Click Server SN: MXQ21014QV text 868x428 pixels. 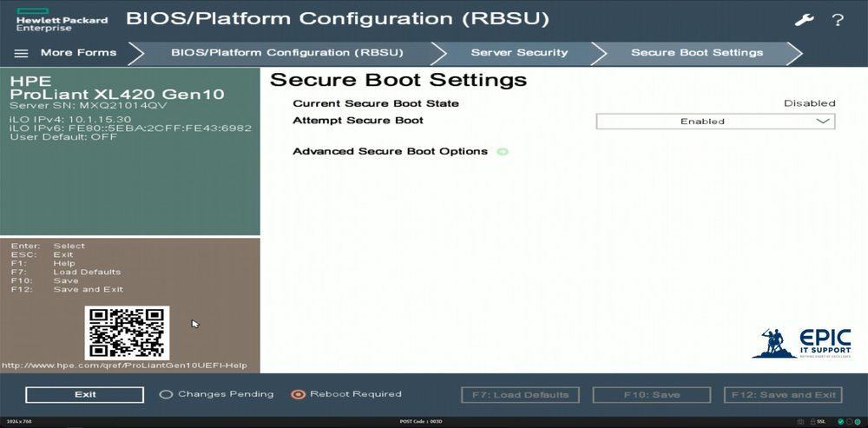pos(89,105)
